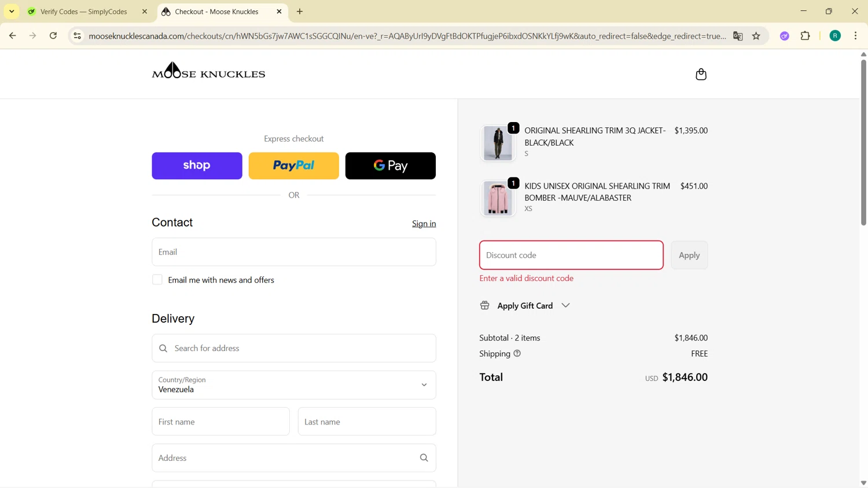Click the First name field
The width and height of the screenshot is (868, 488).
click(x=220, y=422)
